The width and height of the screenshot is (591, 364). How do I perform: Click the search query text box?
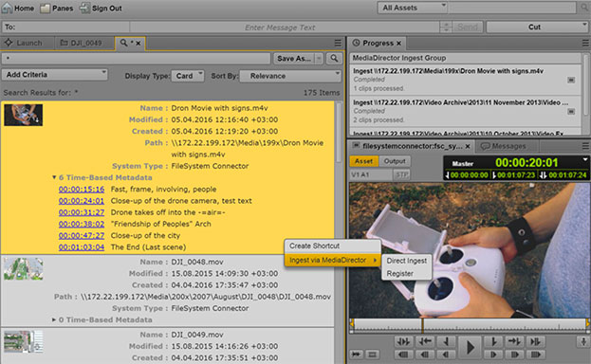(x=136, y=59)
